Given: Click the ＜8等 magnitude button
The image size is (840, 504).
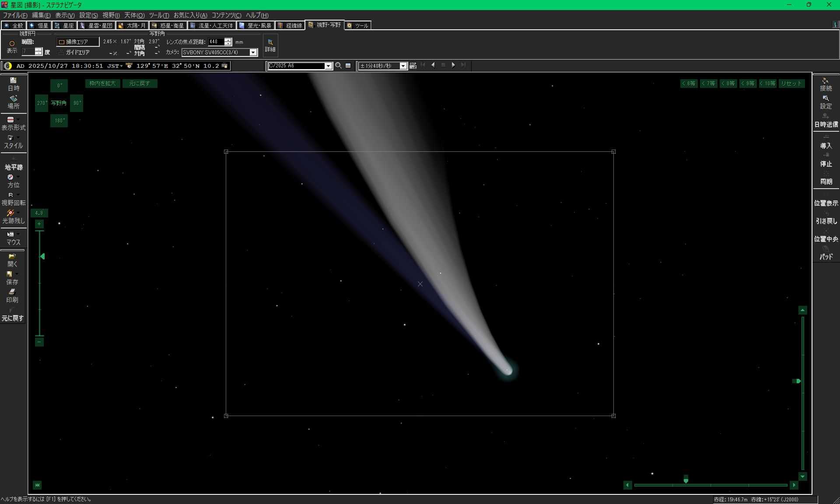Looking at the screenshot, I should pos(728,84).
